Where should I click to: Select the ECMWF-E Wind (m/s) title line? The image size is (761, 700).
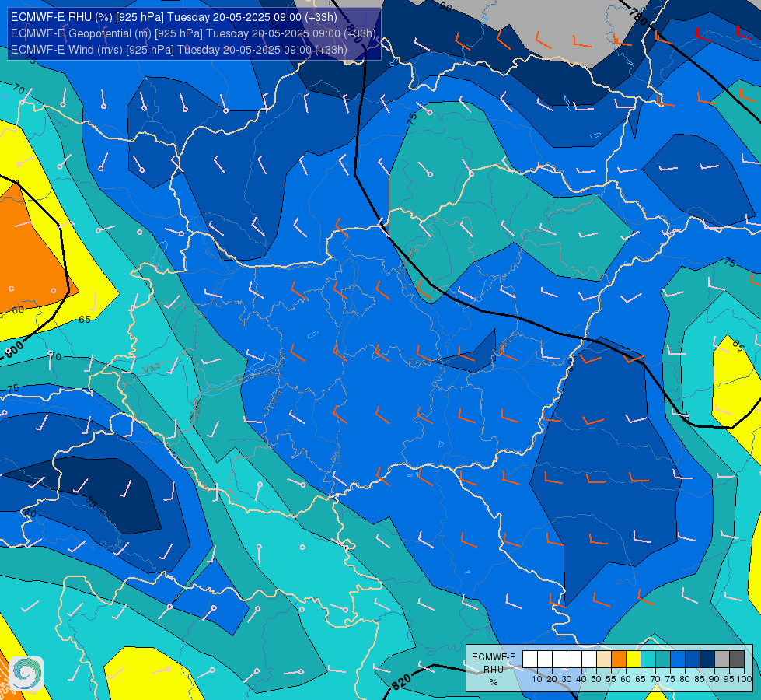click(179, 50)
